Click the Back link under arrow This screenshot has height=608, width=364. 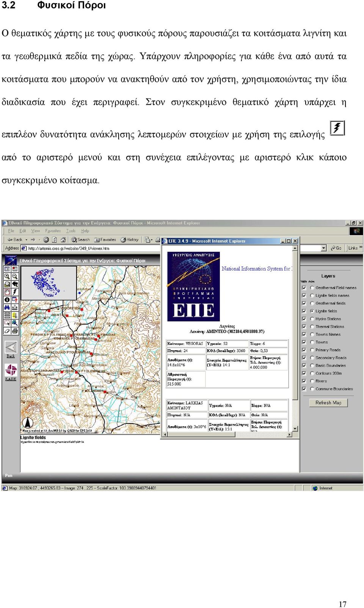(11, 356)
